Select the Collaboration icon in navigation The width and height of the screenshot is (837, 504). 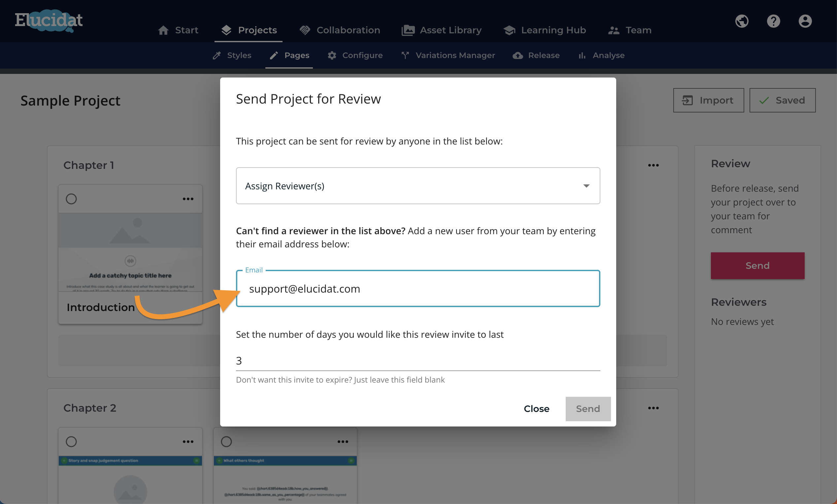pos(305,30)
